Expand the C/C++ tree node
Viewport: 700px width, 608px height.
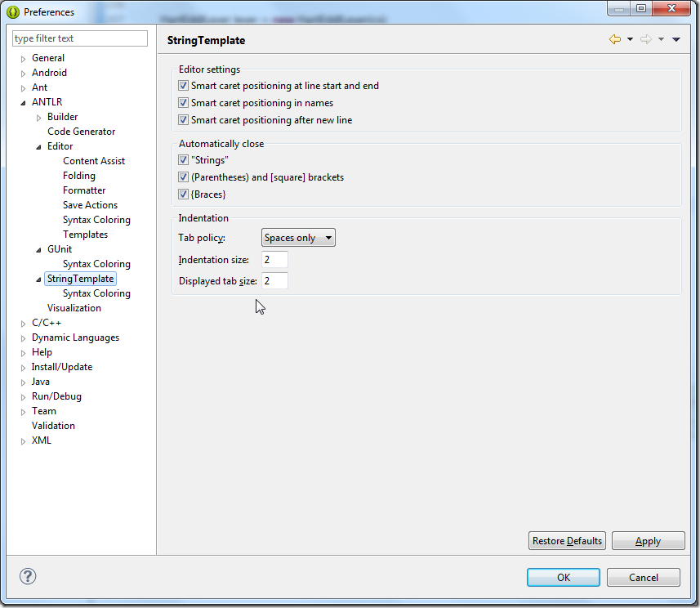[x=23, y=324]
